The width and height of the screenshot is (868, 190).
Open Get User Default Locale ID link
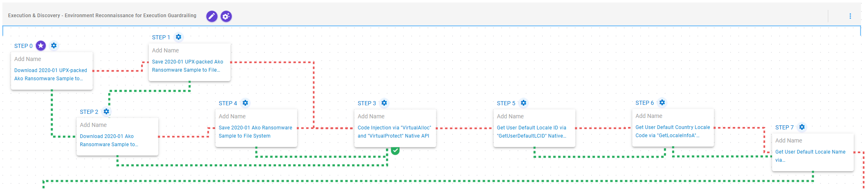coord(532,131)
